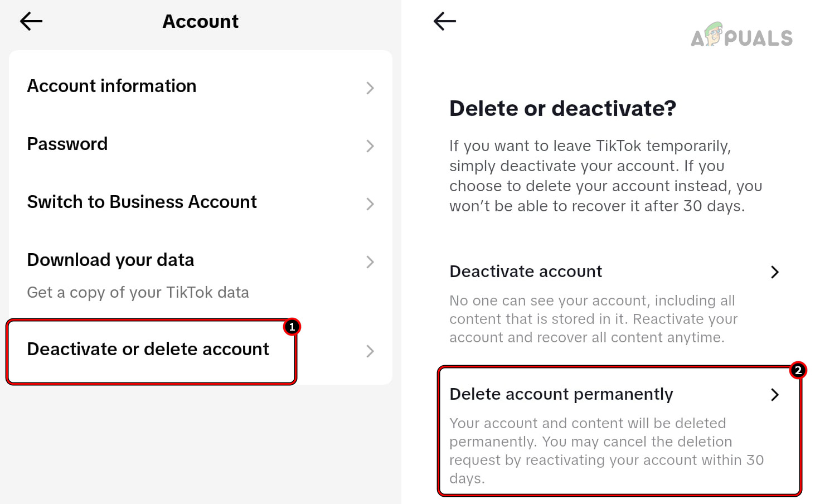Screen dimensions: 815x504
Task: Click the arrow next to Deactivate account
Action: pyautogui.click(x=774, y=272)
